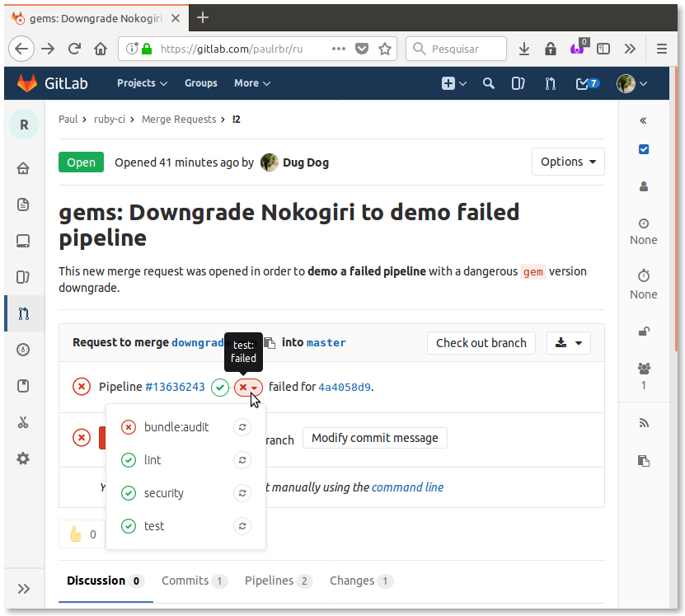Toggle notifications feed icon in right sidebar

pos(644,423)
